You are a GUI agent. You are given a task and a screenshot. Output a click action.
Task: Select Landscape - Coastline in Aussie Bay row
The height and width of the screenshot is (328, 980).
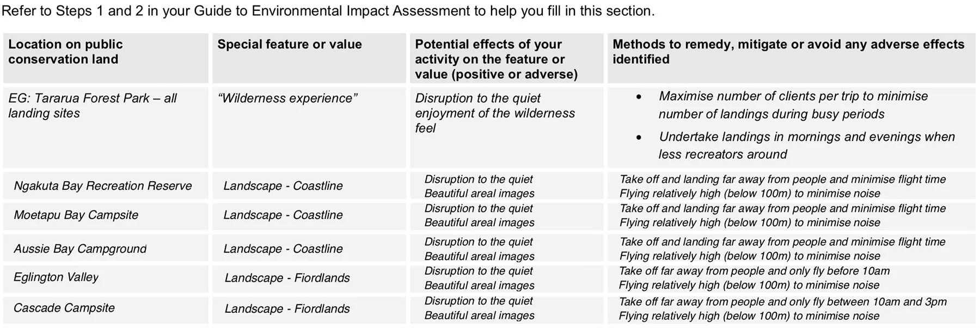(283, 249)
